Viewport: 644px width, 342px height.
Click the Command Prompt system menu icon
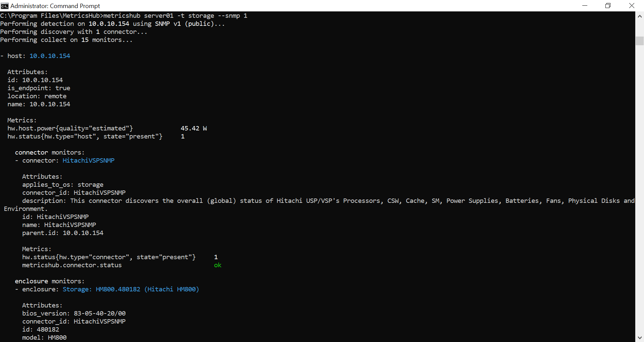[4, 6]
